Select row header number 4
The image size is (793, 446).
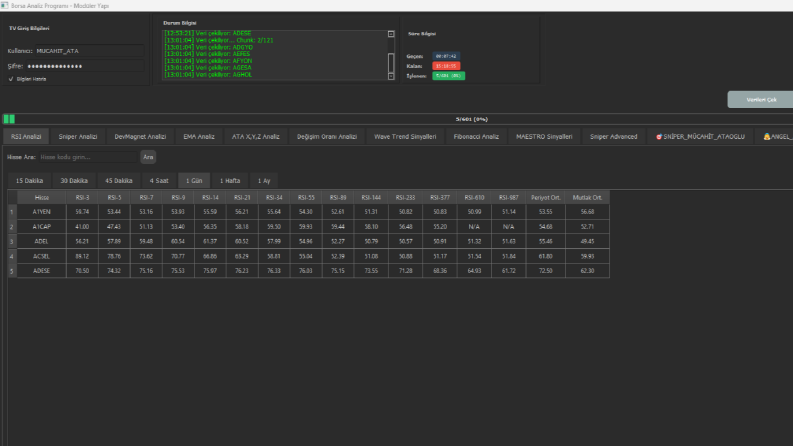pos(12,256)
